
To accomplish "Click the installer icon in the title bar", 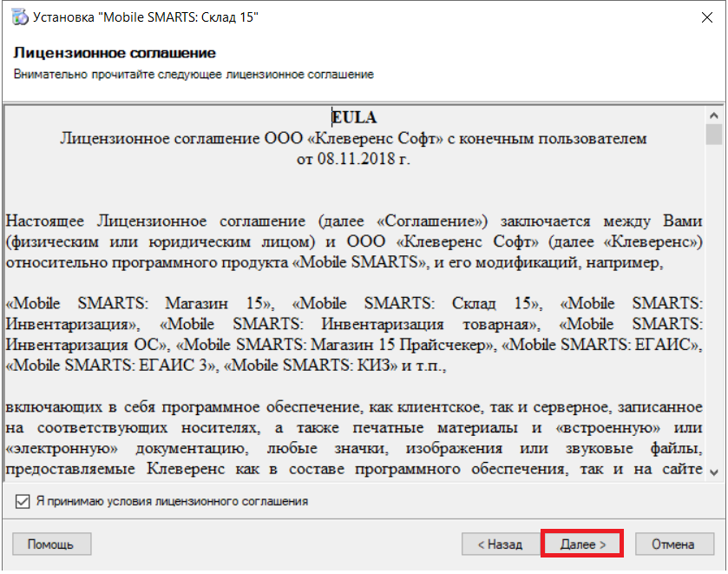I will tap(19, 17).
